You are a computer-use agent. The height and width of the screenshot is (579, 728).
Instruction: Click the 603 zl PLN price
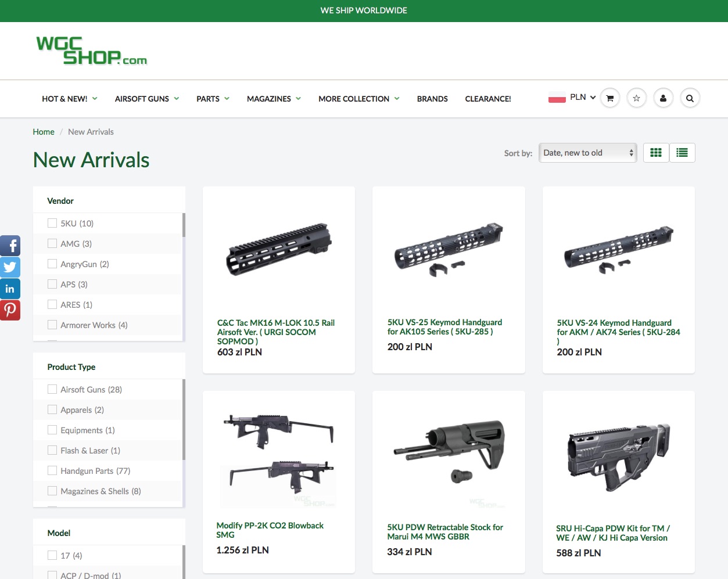click(x=239, y=352)
